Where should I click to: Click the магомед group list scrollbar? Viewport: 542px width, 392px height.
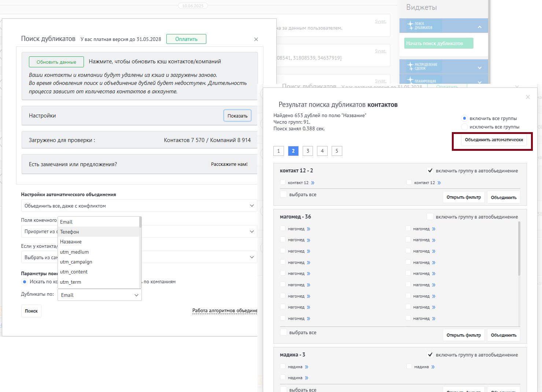click(519, 249)
